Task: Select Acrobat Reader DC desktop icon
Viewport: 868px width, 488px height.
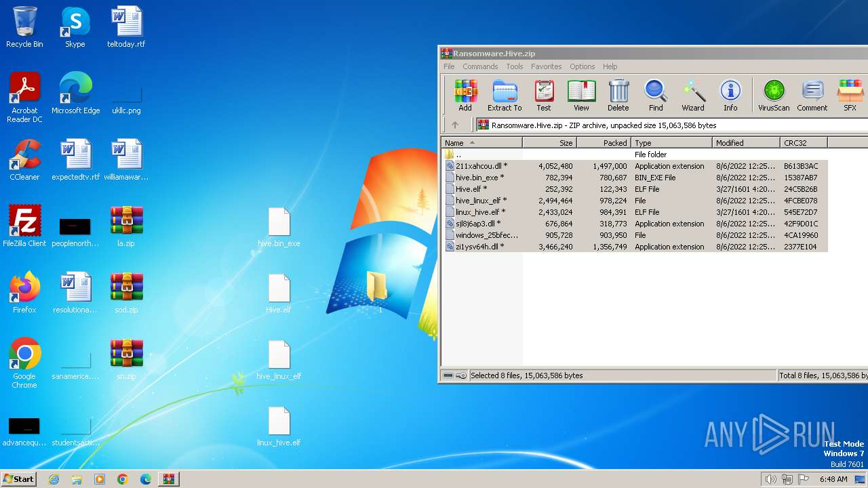Action: click(x=24, y=98)
